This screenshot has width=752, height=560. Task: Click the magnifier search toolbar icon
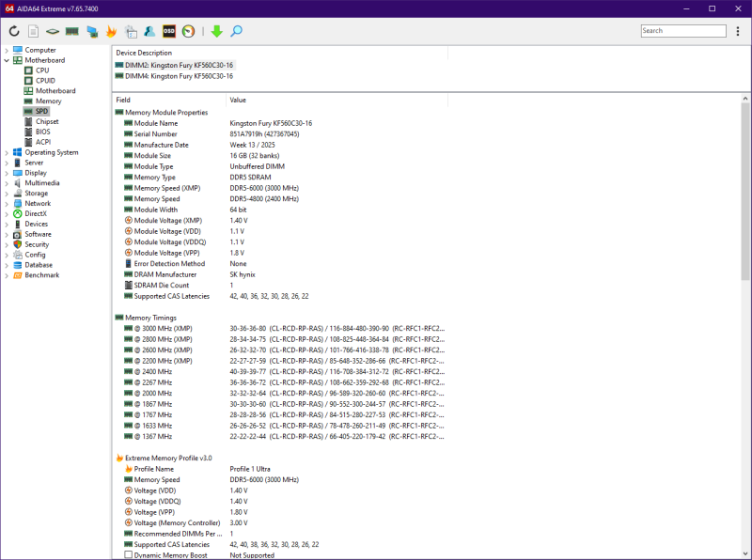click(x=236, y=31)
